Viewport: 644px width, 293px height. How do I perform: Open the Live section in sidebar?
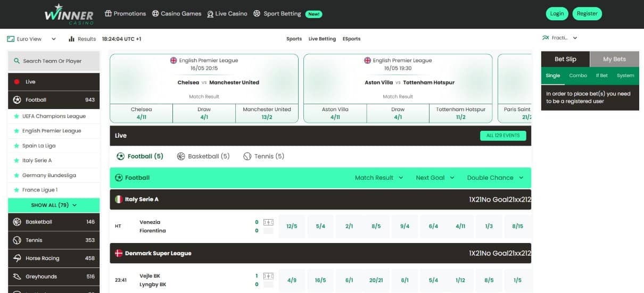tap(54, 82)
